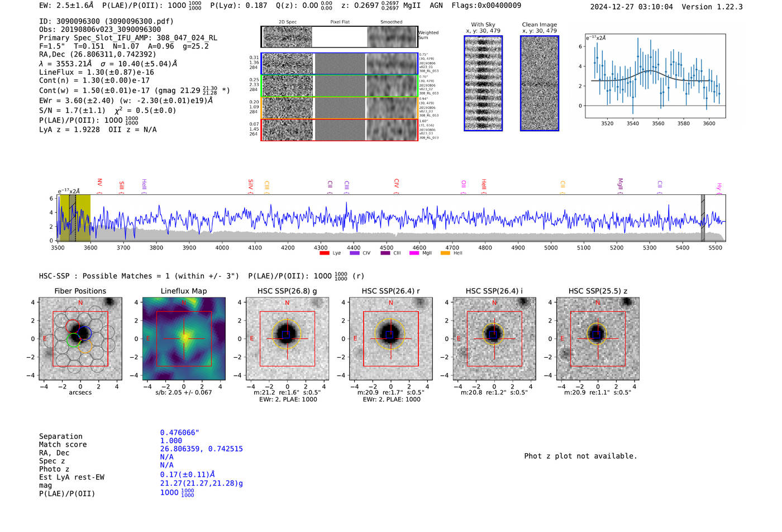Click the red Lyα legend swatch
782x532 pixels.
click(x=325, y=253)
